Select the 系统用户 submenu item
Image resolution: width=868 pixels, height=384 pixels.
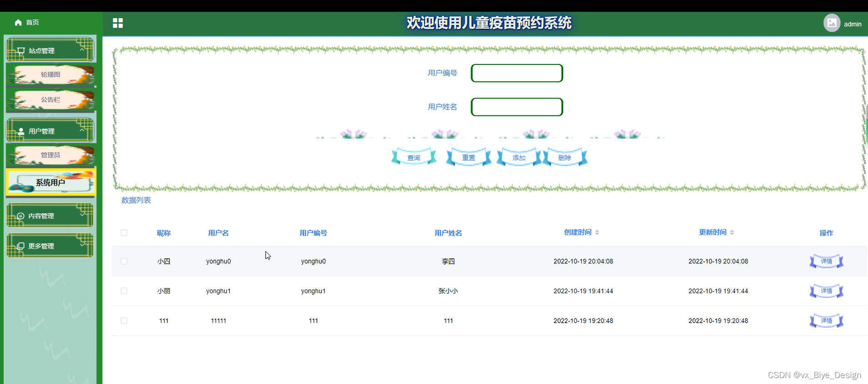[x=50, y=182]
